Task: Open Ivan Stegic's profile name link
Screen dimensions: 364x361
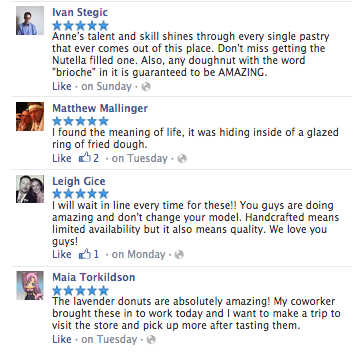Action: pyautogui.click(x=80, y=12)
